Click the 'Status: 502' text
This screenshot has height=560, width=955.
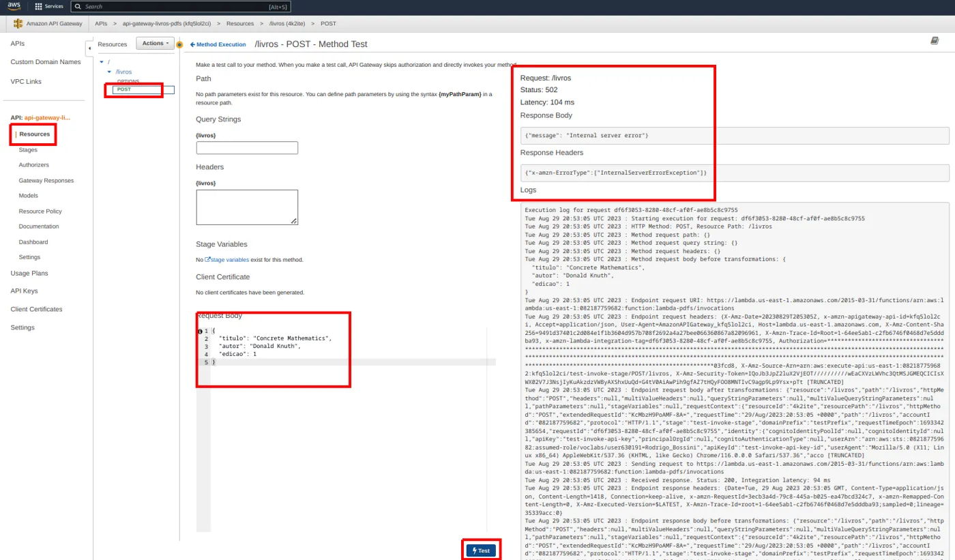point(539,90)
